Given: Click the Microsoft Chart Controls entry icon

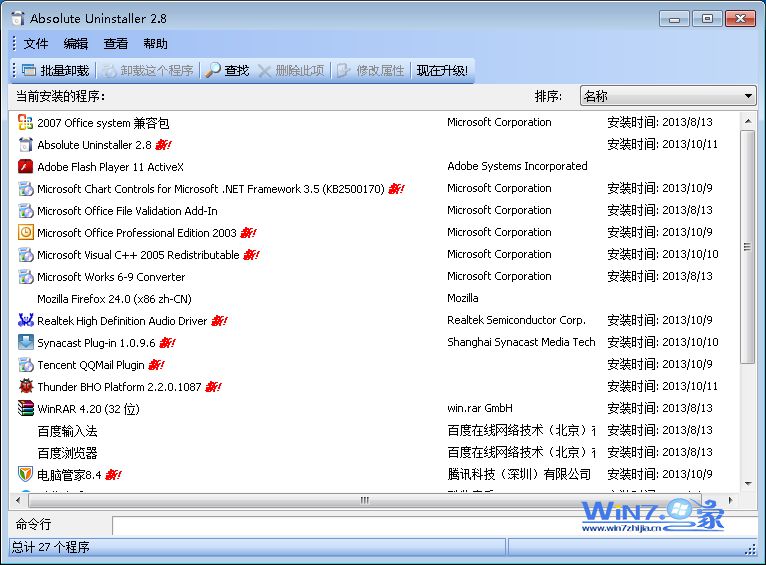Looking at the screenshot, I should point(25,188).
